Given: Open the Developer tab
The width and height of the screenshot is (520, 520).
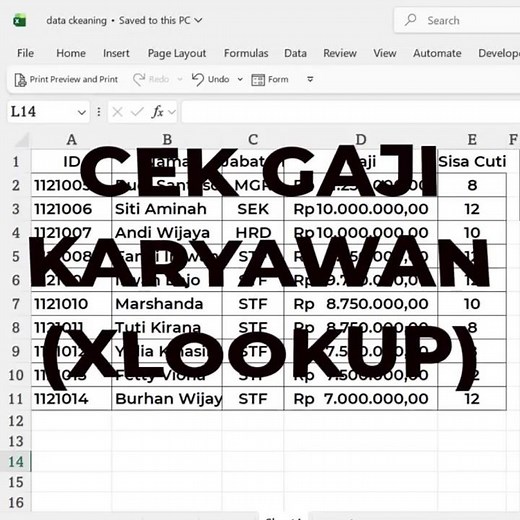Looking at the screenshot, I should (x=499, y=53).
